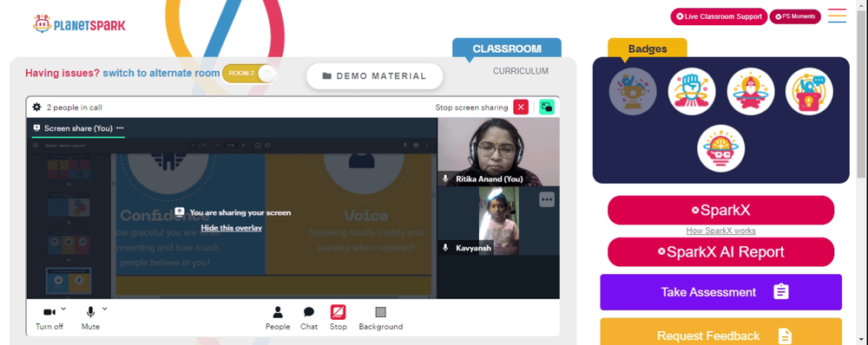Open PS Moments
Screen dimensions: 868x345
point(795,16)
